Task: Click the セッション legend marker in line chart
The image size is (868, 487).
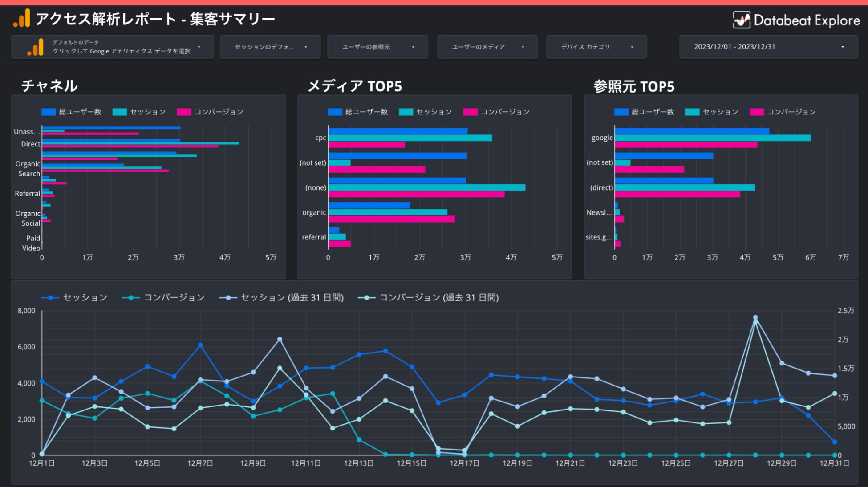Action: [x=50, y=298]
